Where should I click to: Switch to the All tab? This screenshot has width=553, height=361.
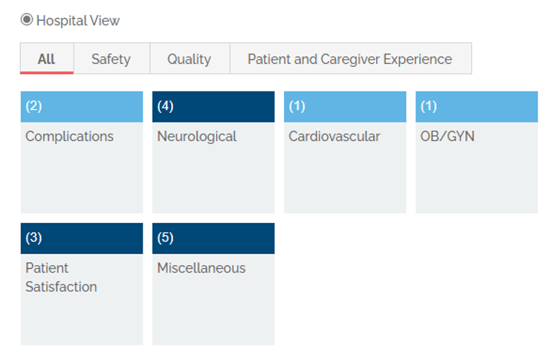(47, 59)
